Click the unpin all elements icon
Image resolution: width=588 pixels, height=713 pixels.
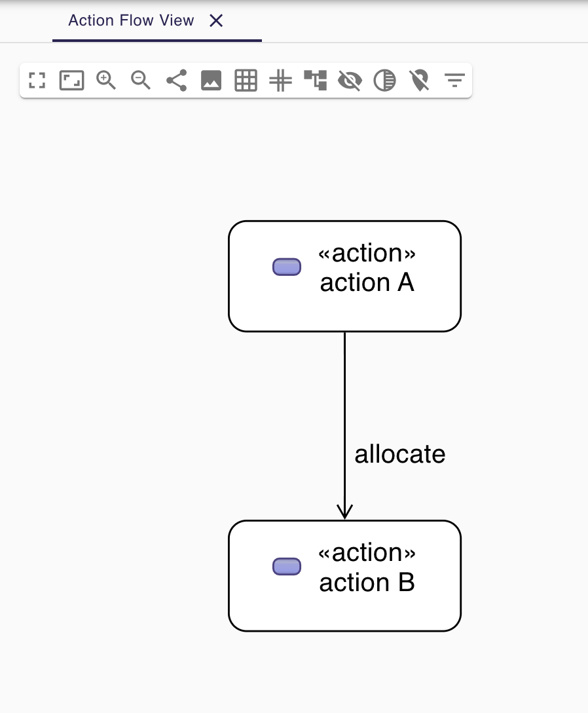tap(420, 80)
